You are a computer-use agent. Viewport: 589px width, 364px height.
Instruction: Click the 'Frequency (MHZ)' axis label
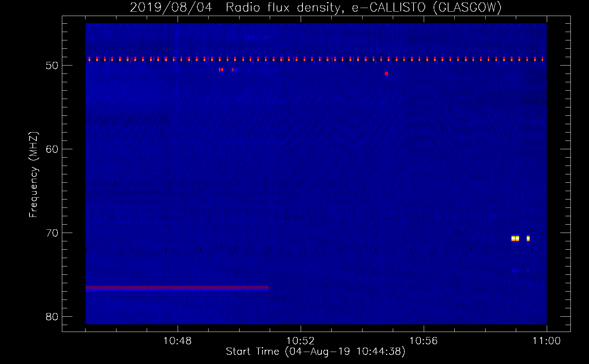pyautogui.click(x=33, y=174)
